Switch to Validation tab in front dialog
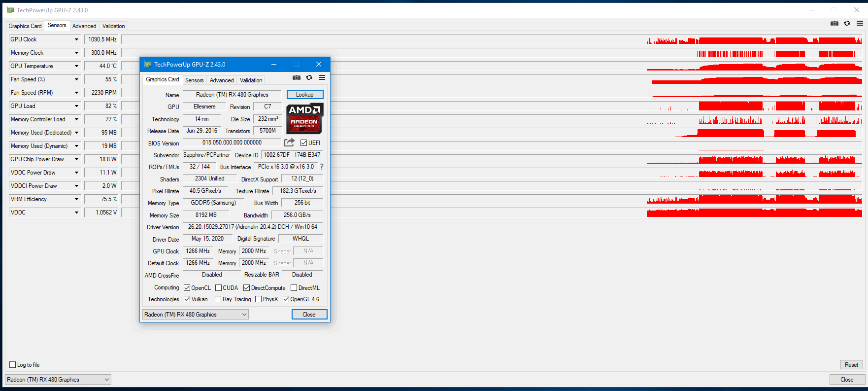 [x=251, y=80]
